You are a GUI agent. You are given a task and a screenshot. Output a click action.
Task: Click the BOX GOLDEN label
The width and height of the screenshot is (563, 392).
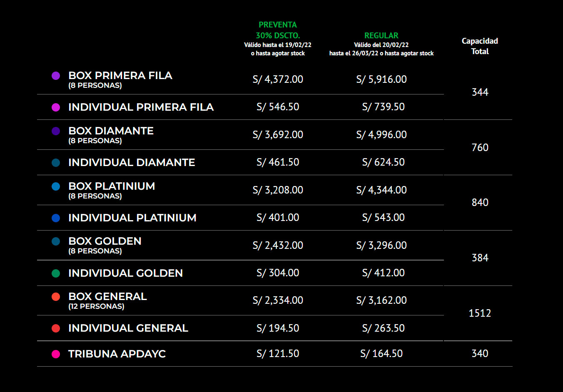pos(105,241)
